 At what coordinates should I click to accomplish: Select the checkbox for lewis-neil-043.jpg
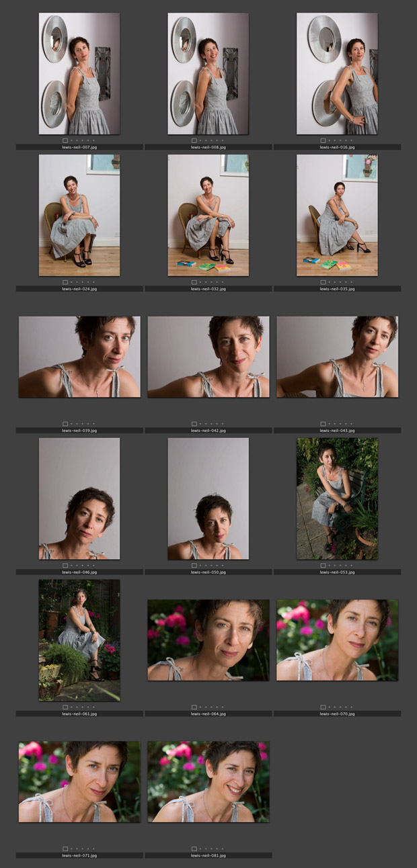(324, 424)
